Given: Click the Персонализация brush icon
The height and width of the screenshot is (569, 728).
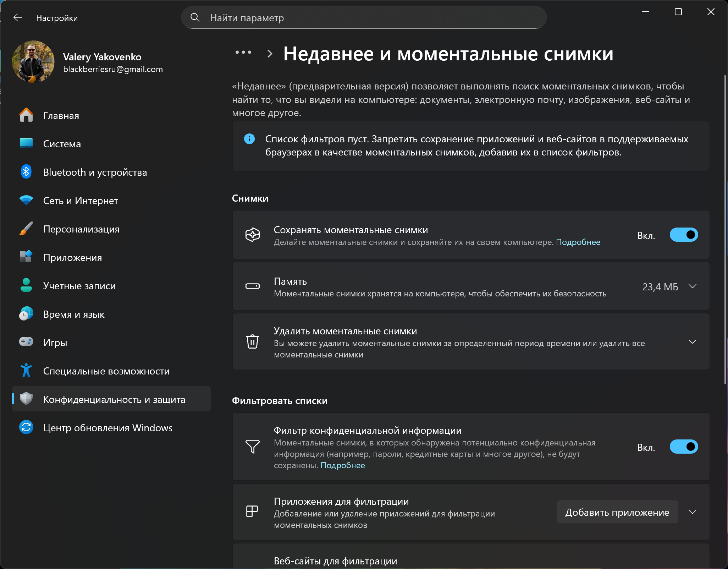Looking at the screenshot, I should tap(26, 229).
